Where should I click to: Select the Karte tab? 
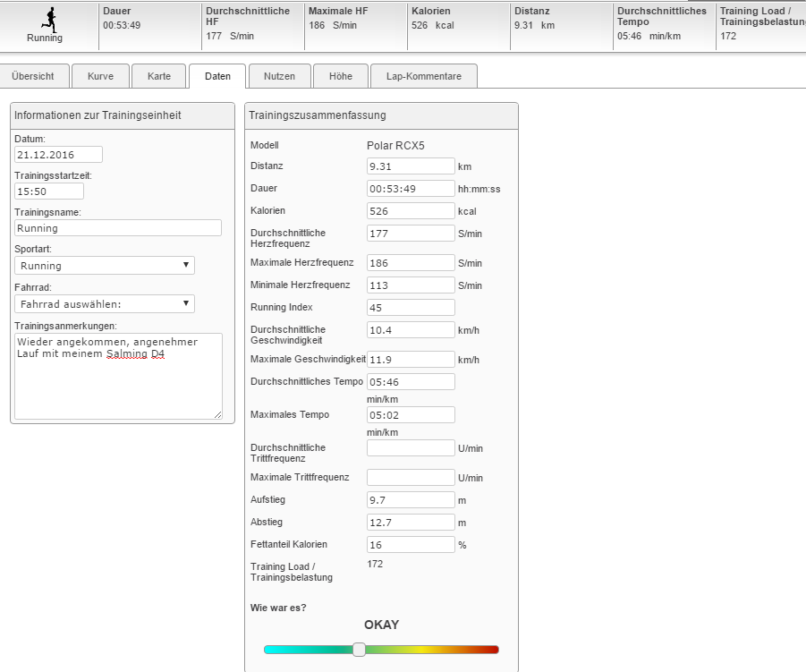159,76
